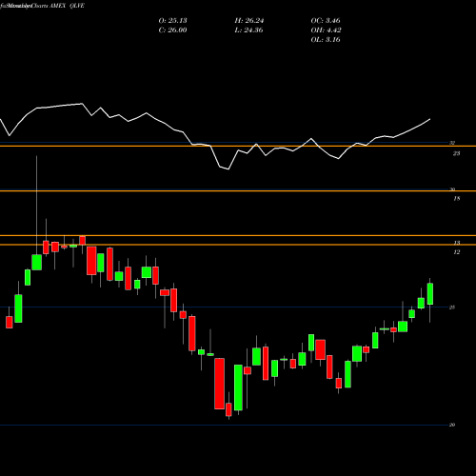Click the low price value "L: 24.36"
Viewport: 476px width, 476px height.
tap(249, 30)
